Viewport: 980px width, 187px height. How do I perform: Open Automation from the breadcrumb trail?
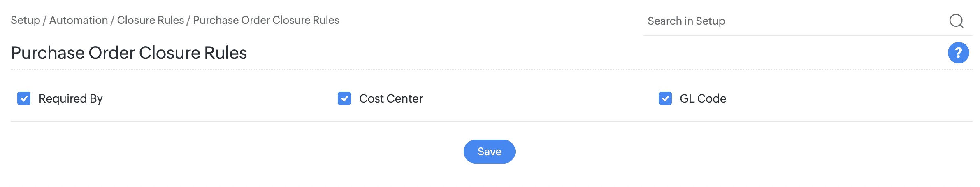coord(79,20)
